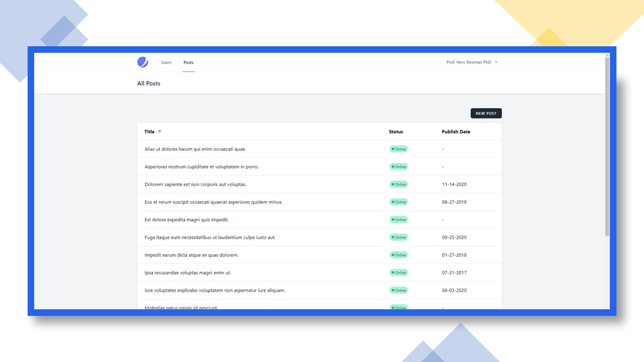This screenshot has width=644, height=362.
Task: Click the vertical page scrollbar thumb
Action: point(607,146)
